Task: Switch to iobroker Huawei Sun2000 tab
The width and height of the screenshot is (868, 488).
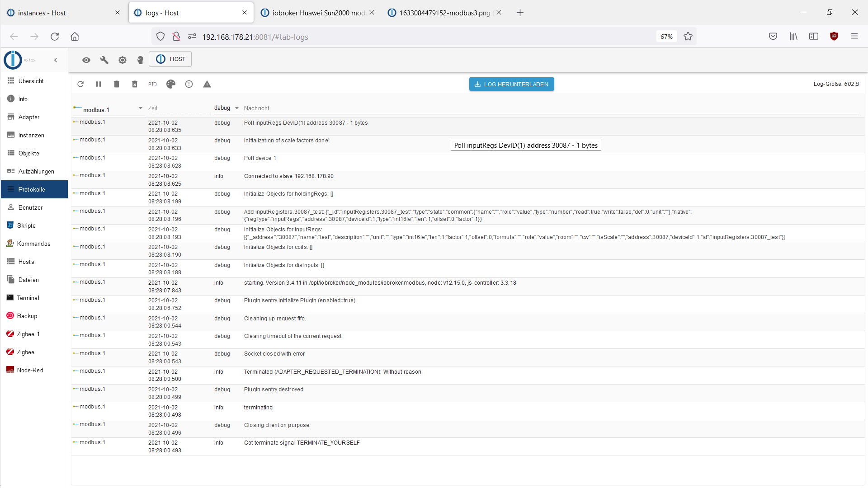Action: coord(318,13)
